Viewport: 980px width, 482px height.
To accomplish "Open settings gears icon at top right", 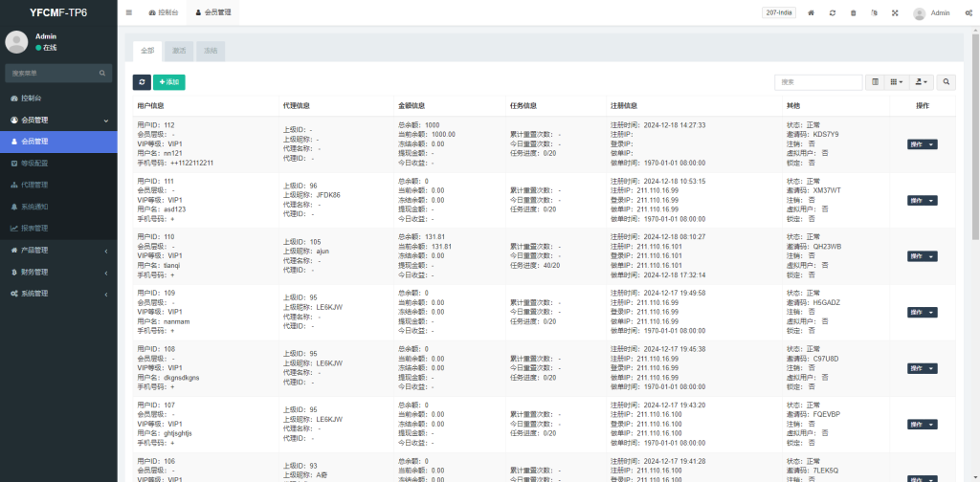I will click(968, 13).
